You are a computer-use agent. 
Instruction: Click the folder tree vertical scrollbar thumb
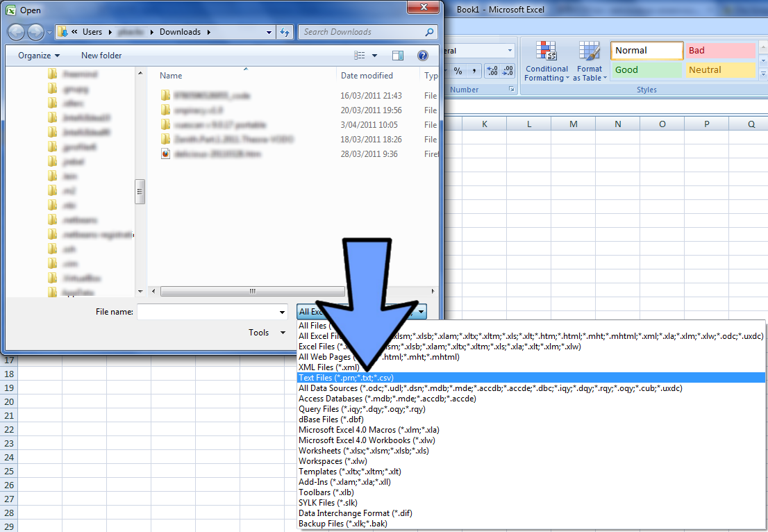pos(140,192)
